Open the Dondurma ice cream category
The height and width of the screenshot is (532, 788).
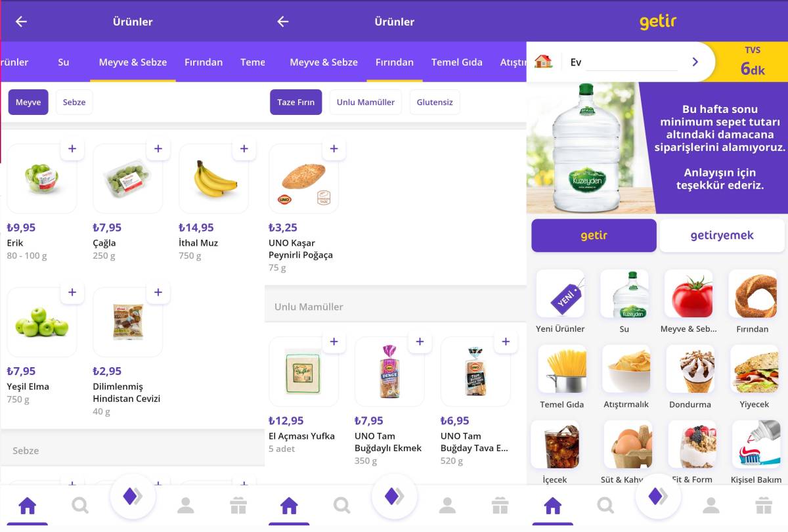pos(690,376)
